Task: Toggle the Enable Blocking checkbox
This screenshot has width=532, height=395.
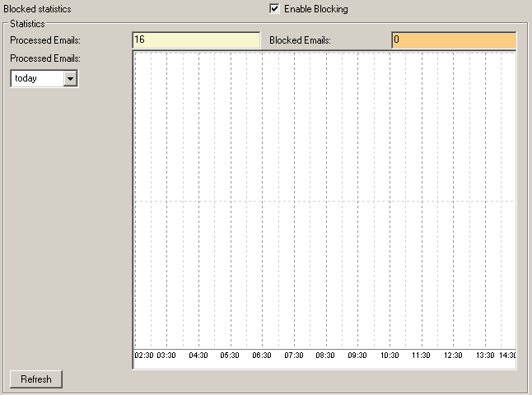Action: coord(275,9)
